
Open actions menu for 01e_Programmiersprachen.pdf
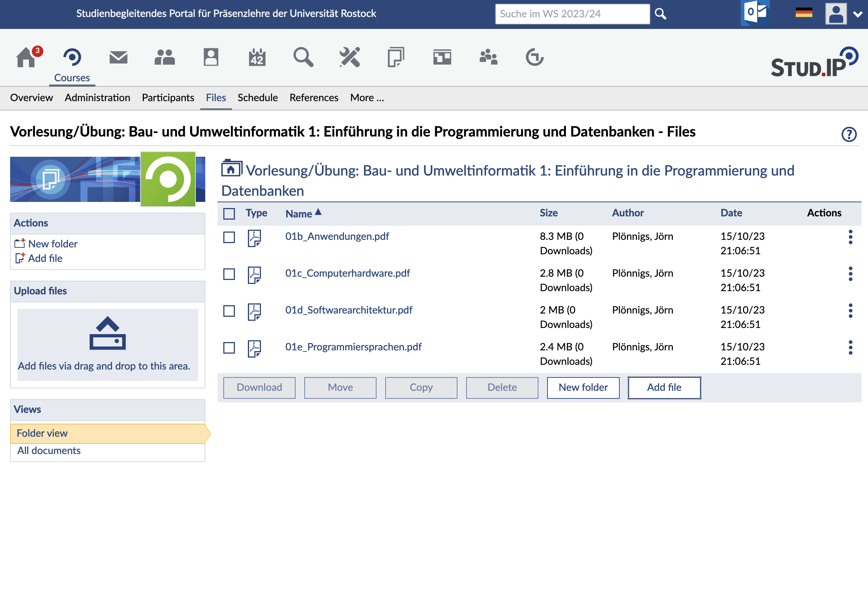[x=850, y=347]
